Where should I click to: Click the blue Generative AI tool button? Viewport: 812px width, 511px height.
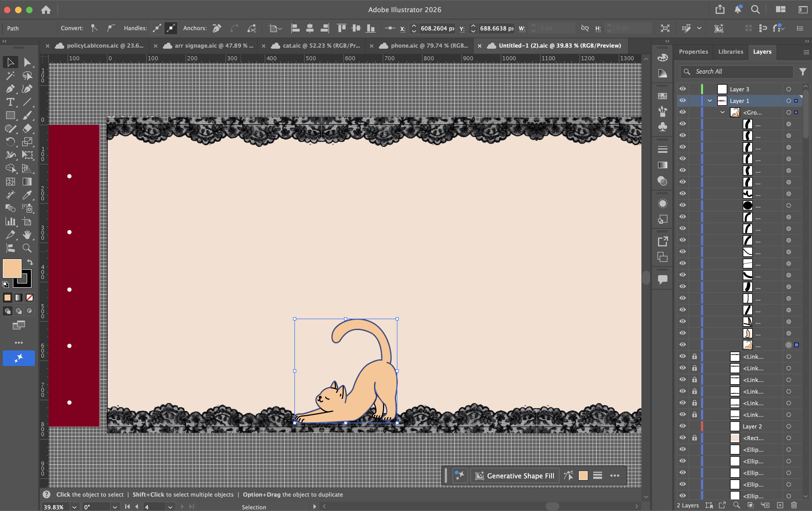coord(19,358)
